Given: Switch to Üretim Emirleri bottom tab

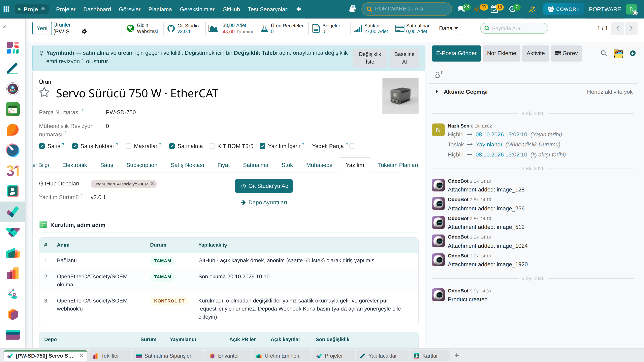Looking at the screenshot, I should (282, 356).
